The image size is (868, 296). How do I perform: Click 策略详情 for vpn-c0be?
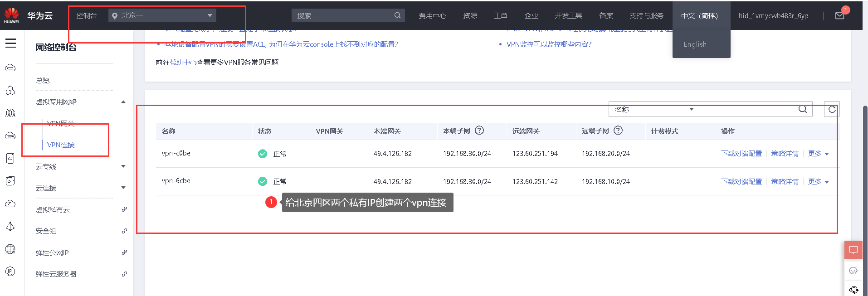785,154
